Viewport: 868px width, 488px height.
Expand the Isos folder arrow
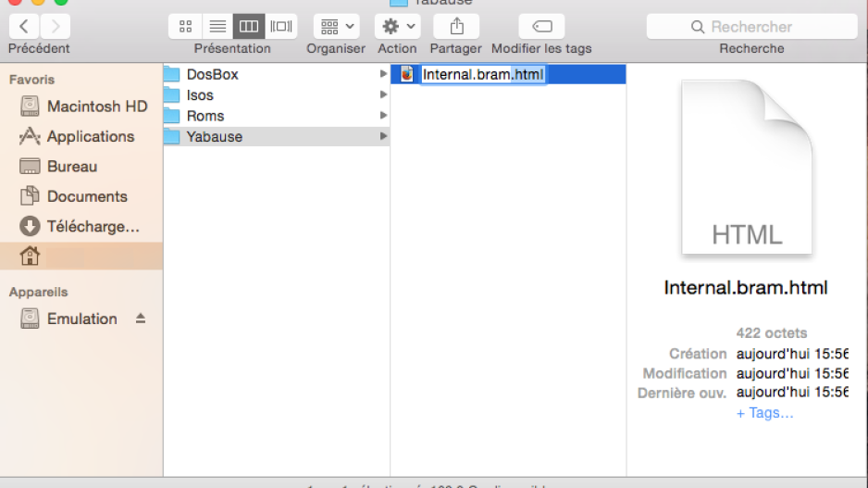click(x=383, y=94)
